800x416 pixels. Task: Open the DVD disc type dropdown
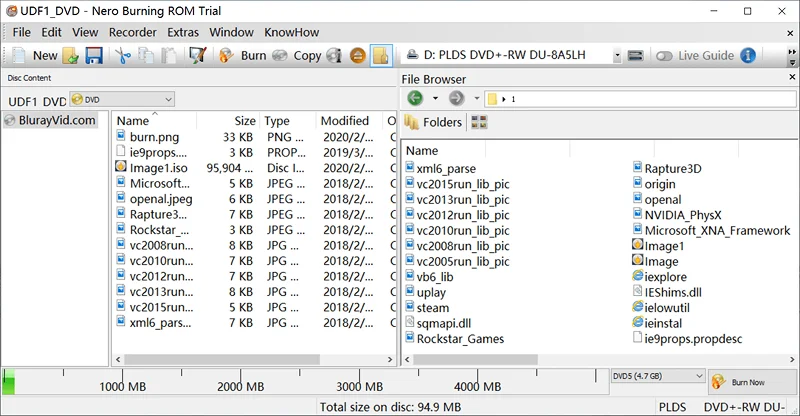click(x=122, y=100)
